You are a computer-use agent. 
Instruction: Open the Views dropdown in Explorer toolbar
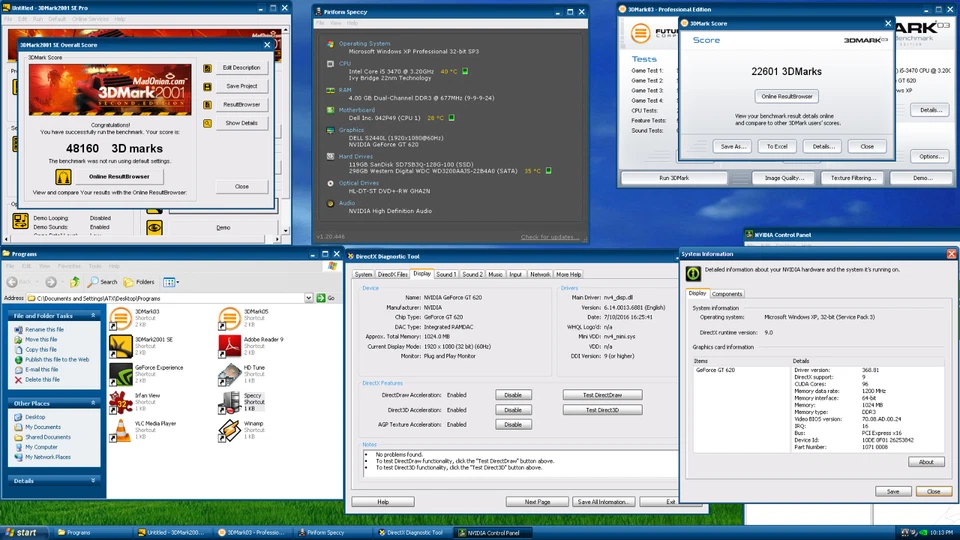click(x=171, y=282)
